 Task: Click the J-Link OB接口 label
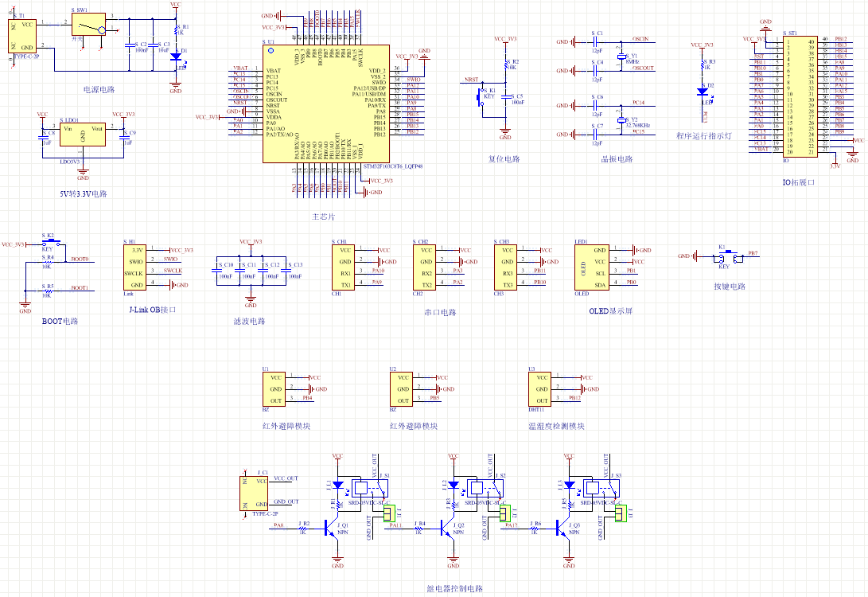coord(152,310)
